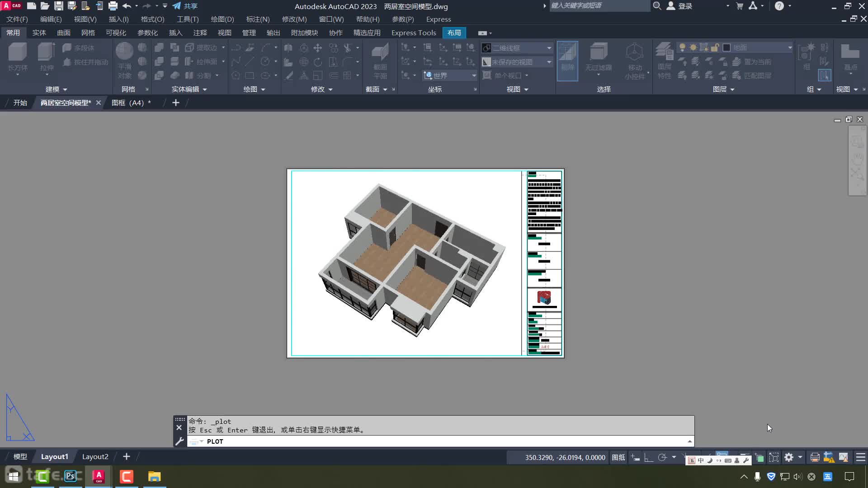Click the New drawing icon in quick access toolbar
868x488 pixels.
[31, 6]
